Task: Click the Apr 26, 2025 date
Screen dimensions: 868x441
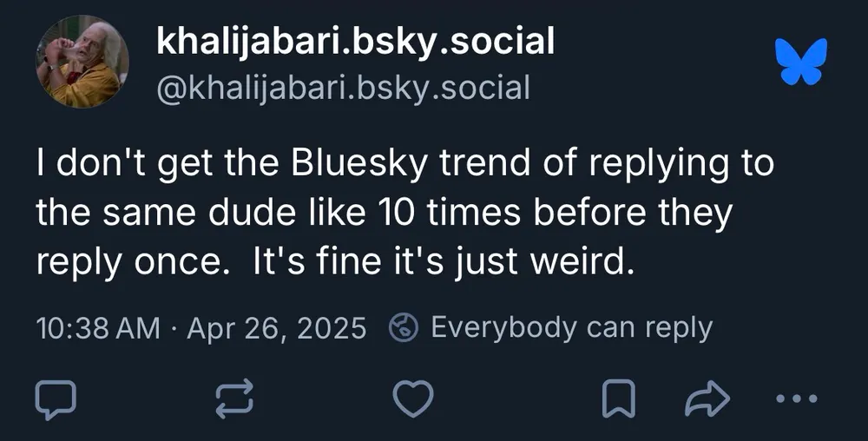Action: [x=276, y=328]
